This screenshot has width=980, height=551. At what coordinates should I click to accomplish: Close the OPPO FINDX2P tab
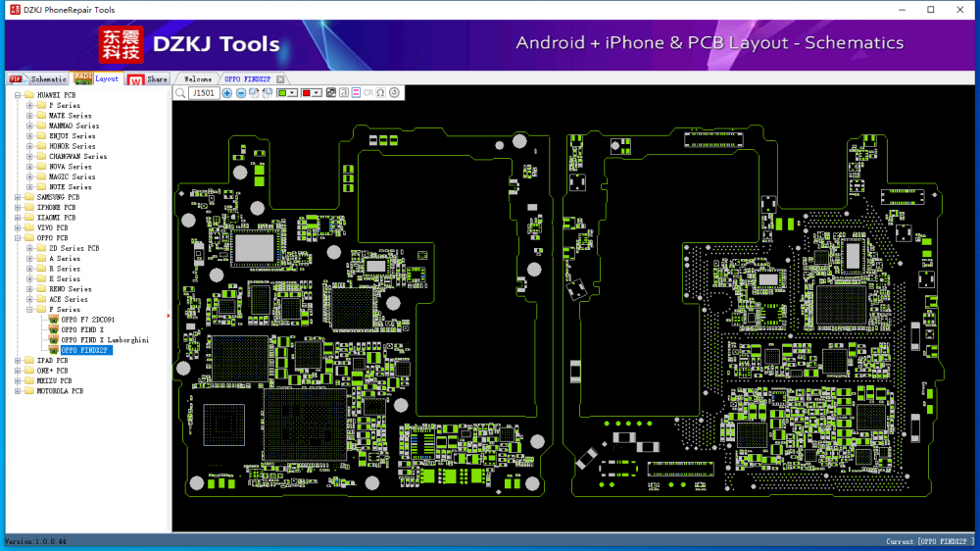coord(280,79)
